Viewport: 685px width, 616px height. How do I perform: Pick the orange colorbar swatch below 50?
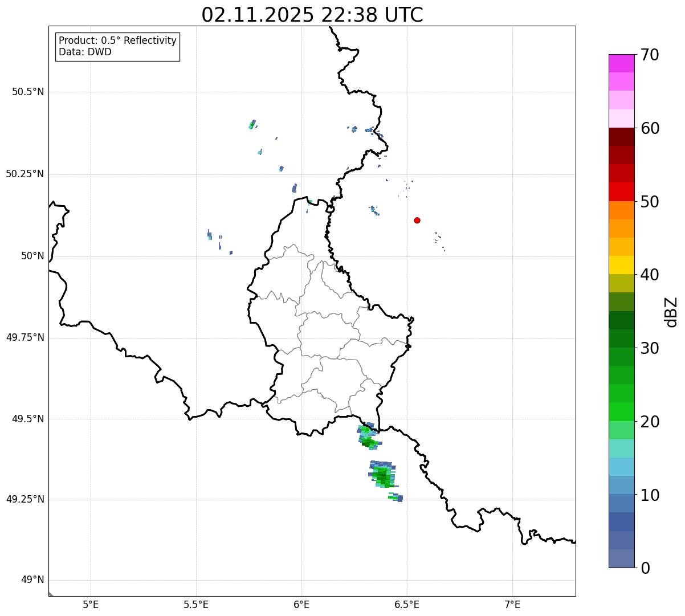(x=621, y=210)
